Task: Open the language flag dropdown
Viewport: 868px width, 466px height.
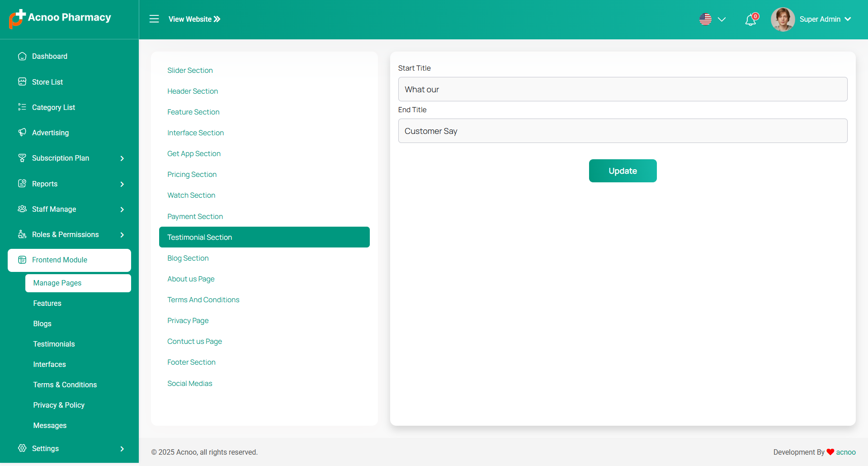Action: 712,19
